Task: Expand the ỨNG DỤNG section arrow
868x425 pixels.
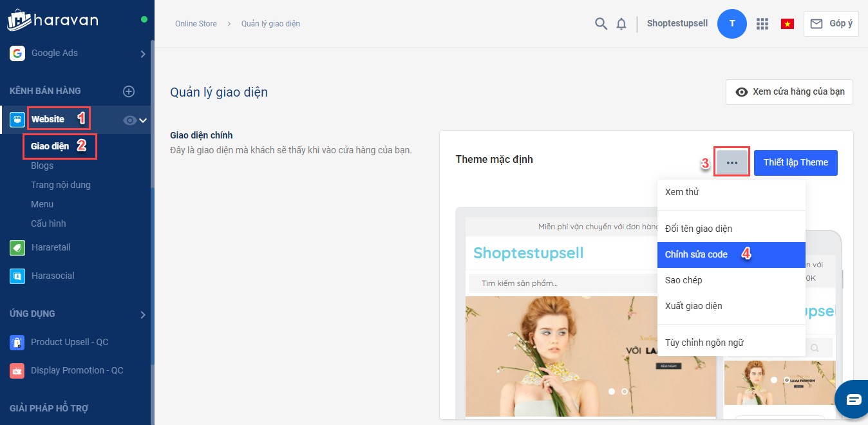Action: (x=143, y=314)
